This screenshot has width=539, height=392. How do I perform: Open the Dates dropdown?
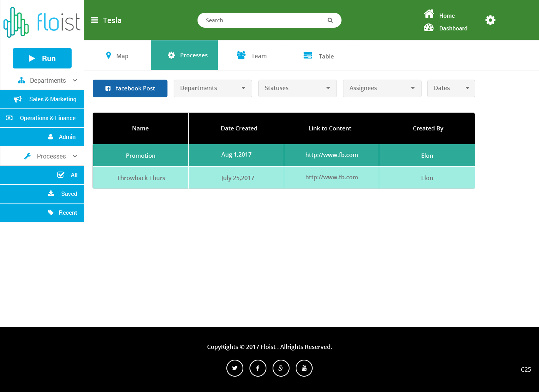tap(451, 88)
